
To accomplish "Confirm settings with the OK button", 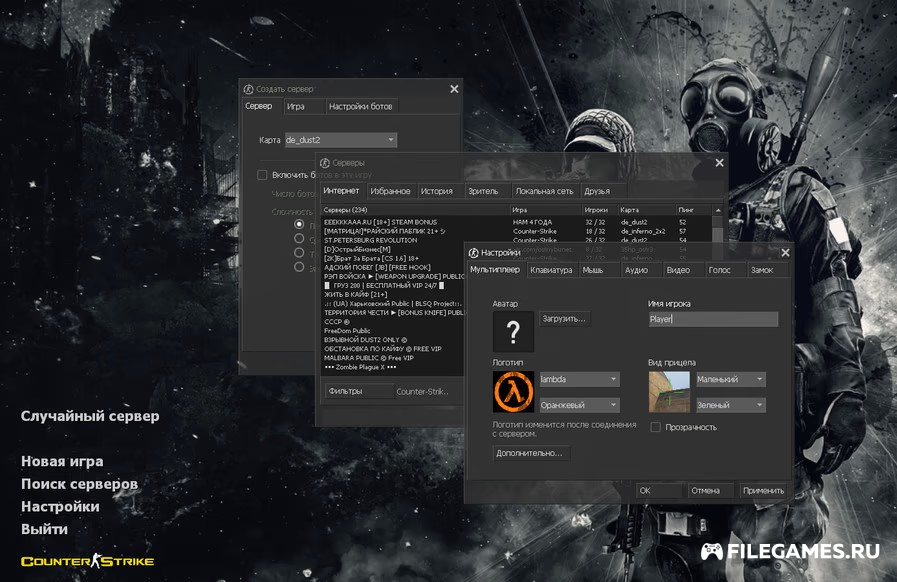I will tap(659, 490).
